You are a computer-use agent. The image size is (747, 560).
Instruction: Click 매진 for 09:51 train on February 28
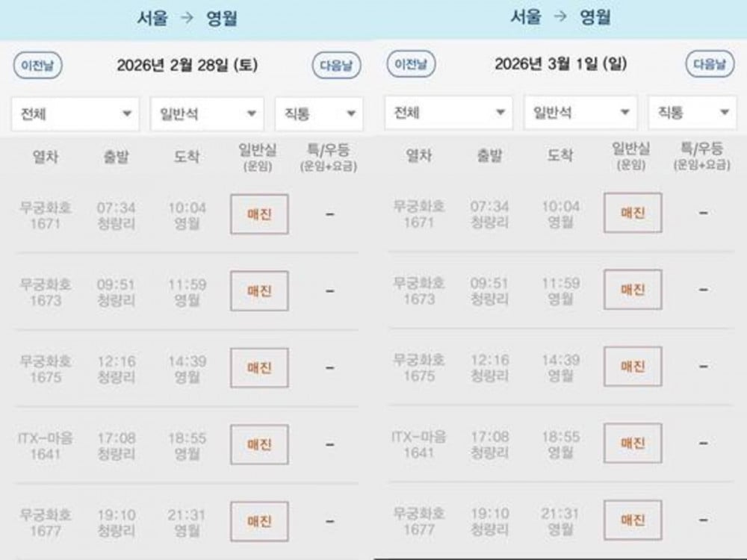tap(259, 291)
